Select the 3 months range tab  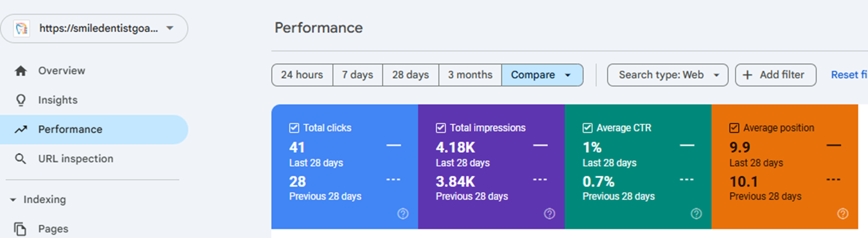pos(470,75)
